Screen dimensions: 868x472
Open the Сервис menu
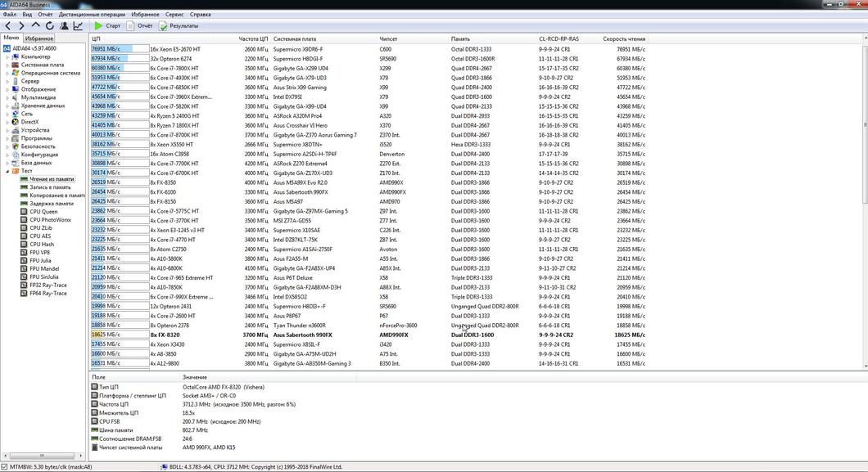point(174,15)
